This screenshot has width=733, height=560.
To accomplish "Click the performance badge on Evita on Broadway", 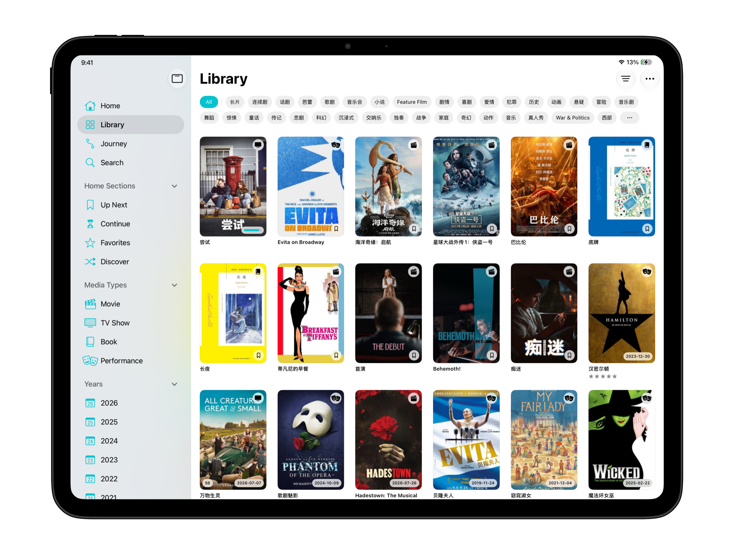I will click(x=336, y=145).
